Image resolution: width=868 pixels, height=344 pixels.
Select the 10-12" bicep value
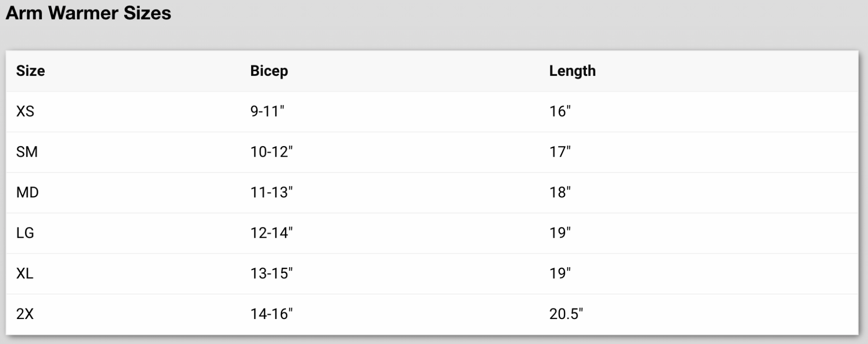(271, 152)
